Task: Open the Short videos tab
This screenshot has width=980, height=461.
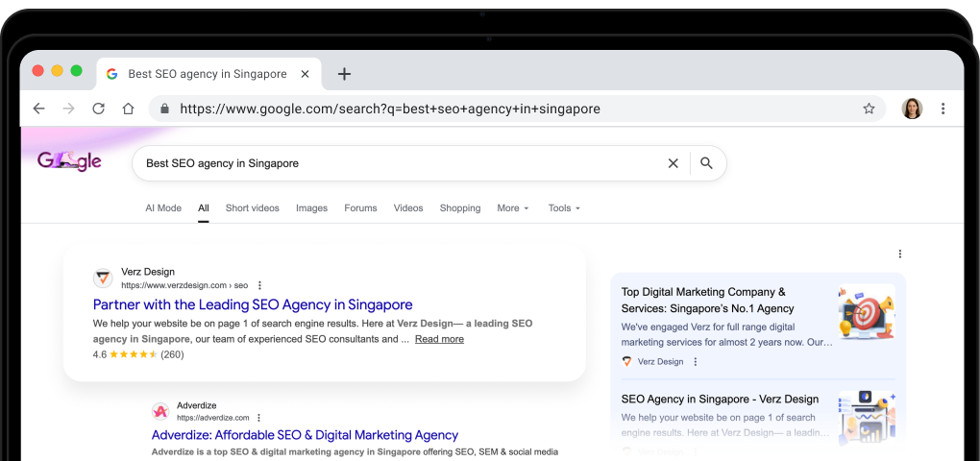Action: (252, 208)
